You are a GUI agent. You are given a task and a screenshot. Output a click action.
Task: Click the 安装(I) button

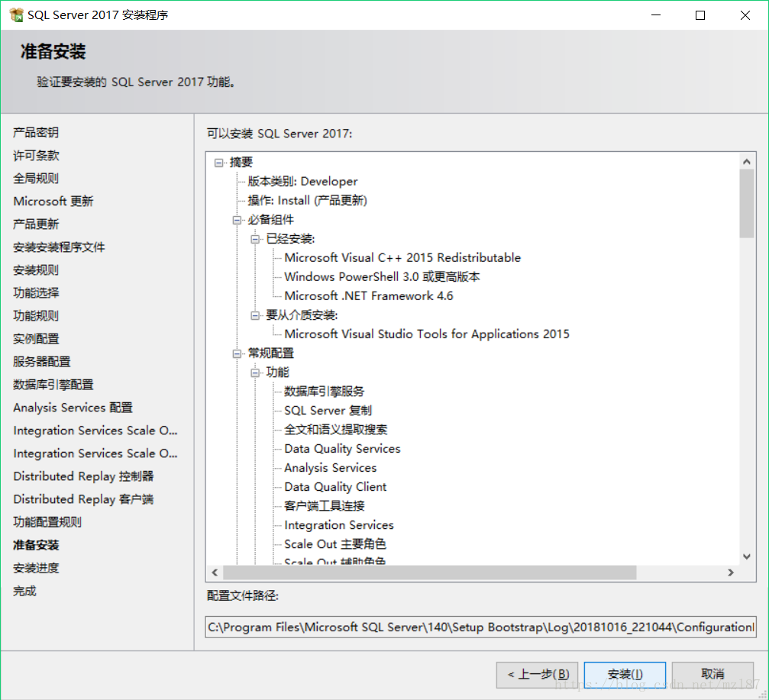(625, 675)
